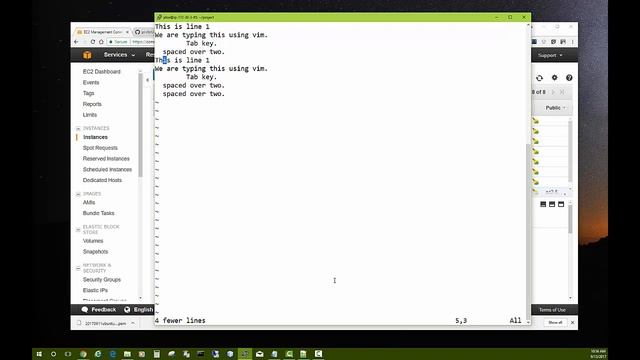Image resolution: width=640 pixels, height=360 pixels.
Task: Close the EC2 Management Console tab
Action: coord(127,32)
